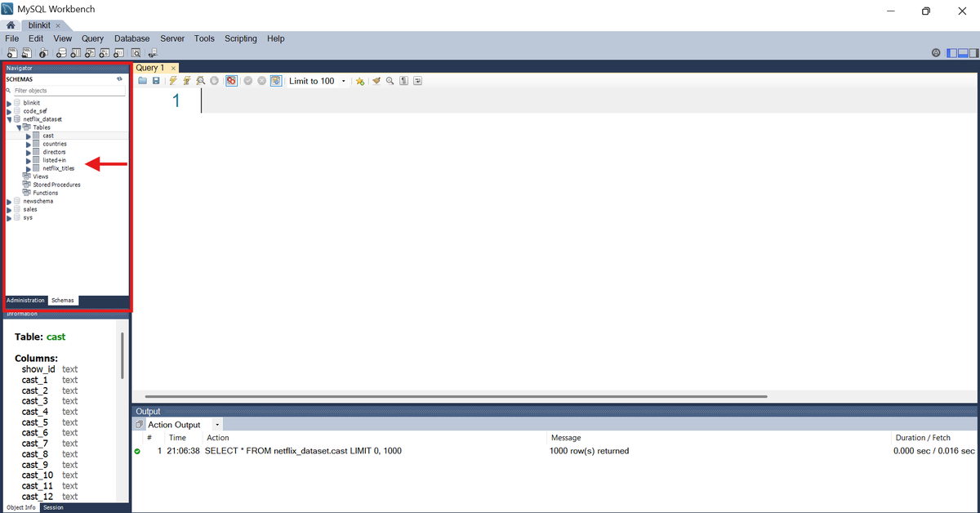Toggle the bottom output panel visibility

pyautogui.click(x=962, y=53)
